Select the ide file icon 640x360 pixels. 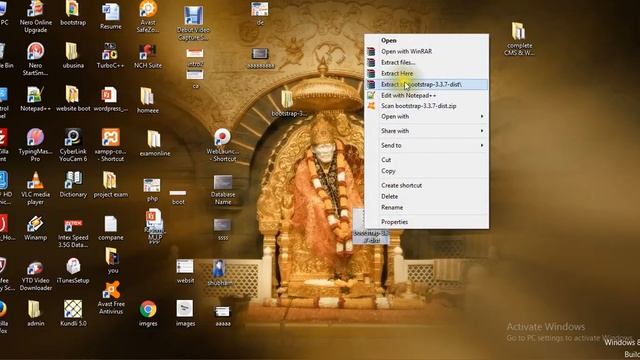pos(260,13)
